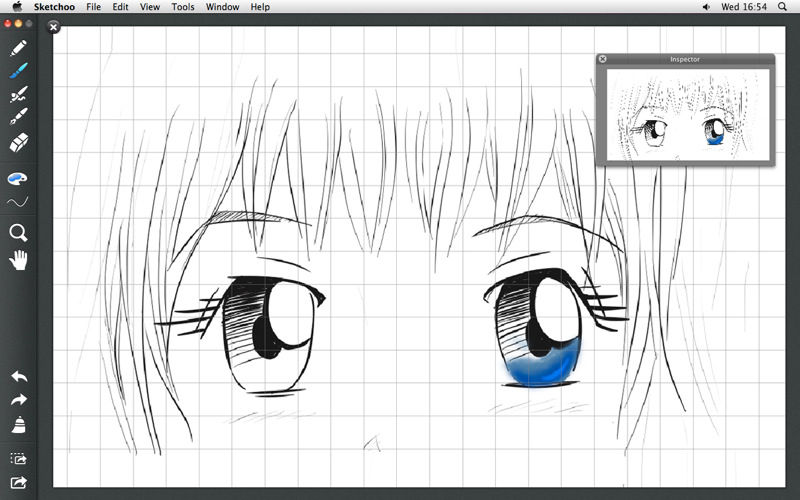Select the blue Brush tool
This screenshot has width=800, height=500.
click(18, 71)
